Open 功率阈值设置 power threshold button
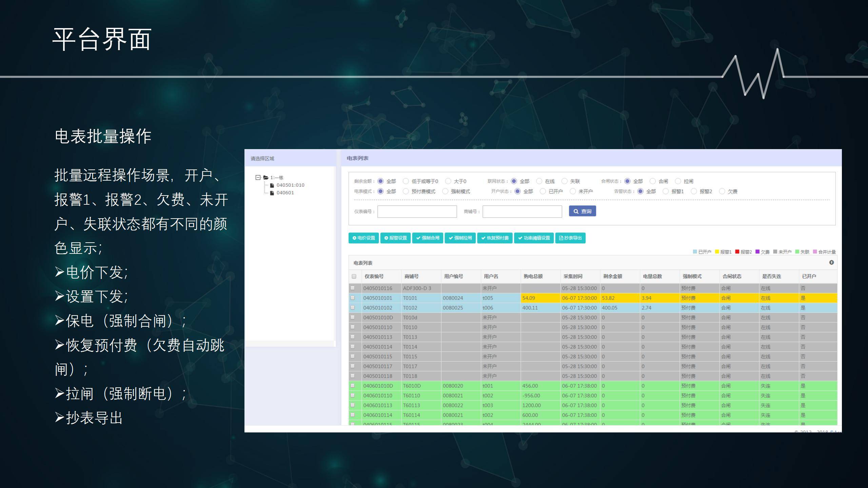Viewport: 868px width, 488px height. (534, 238)
